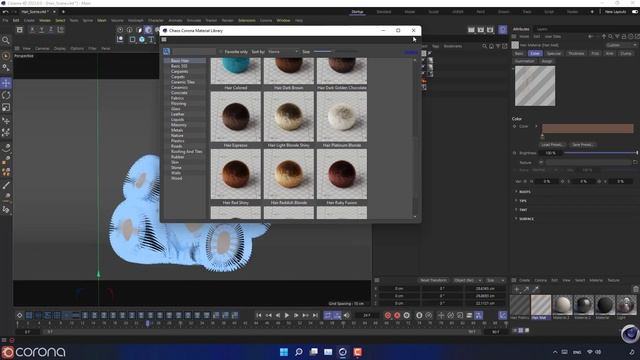Go to the start of the timeline
This screenshot has width=640, height=360.
tap(259, 315)
